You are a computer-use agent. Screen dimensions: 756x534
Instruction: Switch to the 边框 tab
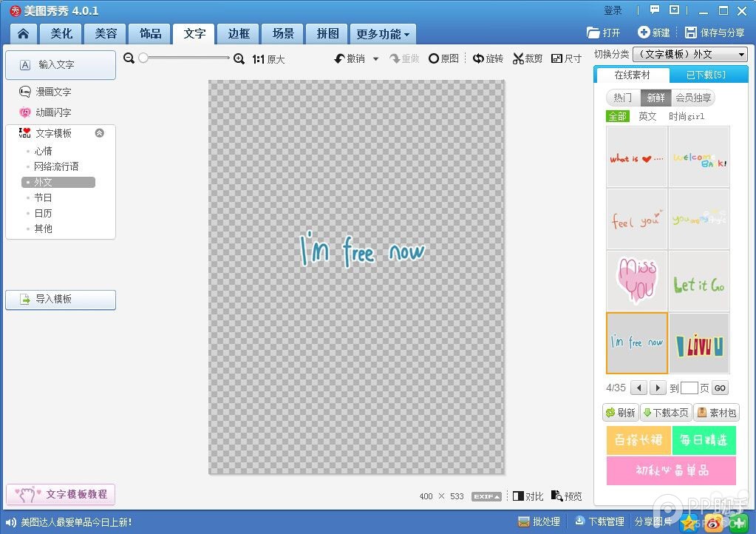[x=239, y=34]
